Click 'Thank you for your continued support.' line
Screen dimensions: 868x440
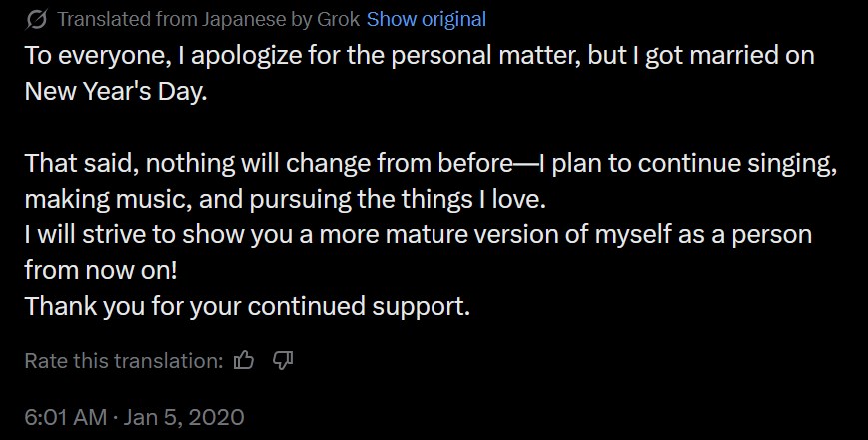[x=247, y=306]
